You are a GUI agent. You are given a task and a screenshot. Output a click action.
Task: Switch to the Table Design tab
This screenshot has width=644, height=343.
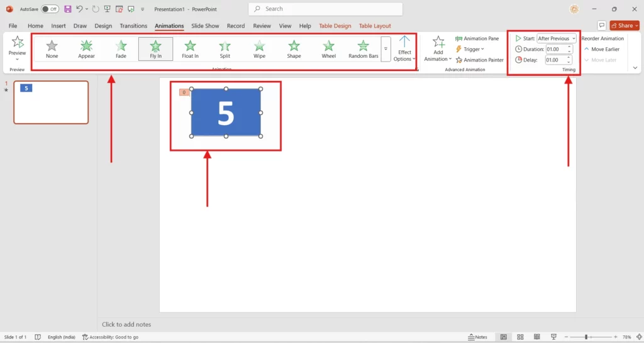tap(335, 26)
